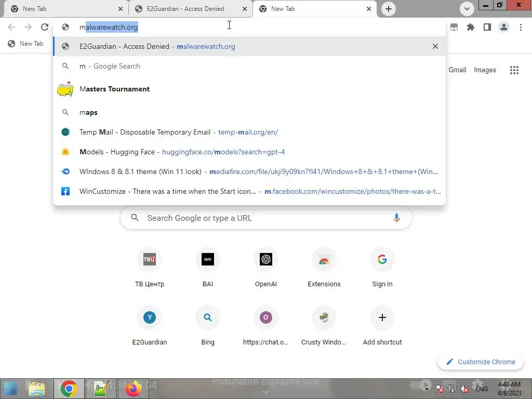
Task: Click the Chrome taskbar icon
Action: click(x=69, y=389)
